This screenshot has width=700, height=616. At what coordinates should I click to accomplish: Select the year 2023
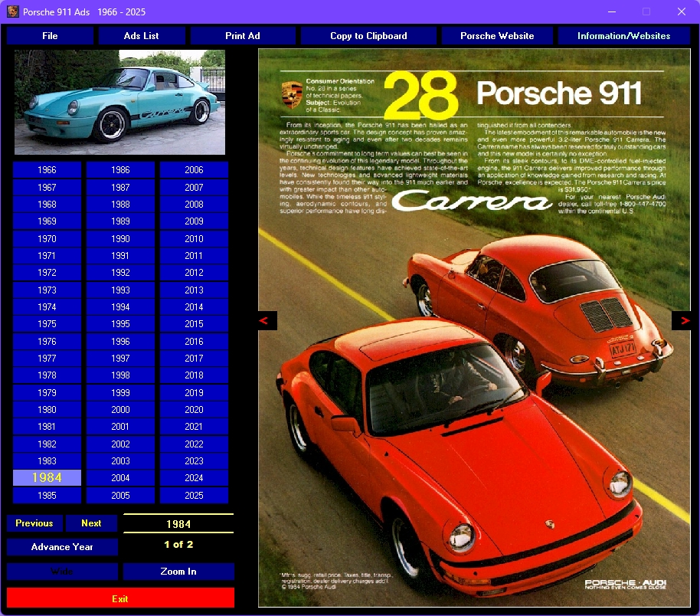[195, 461]
